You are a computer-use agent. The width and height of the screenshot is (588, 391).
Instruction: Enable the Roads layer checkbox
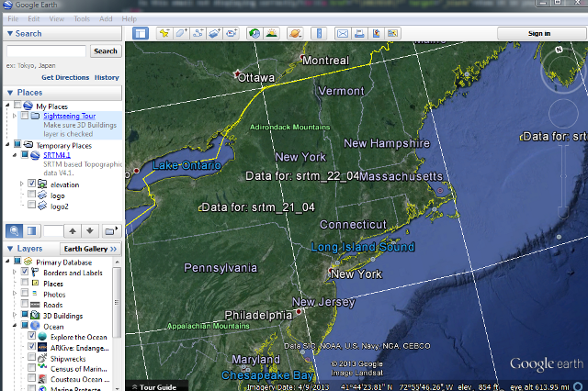[x=25, y=303]
